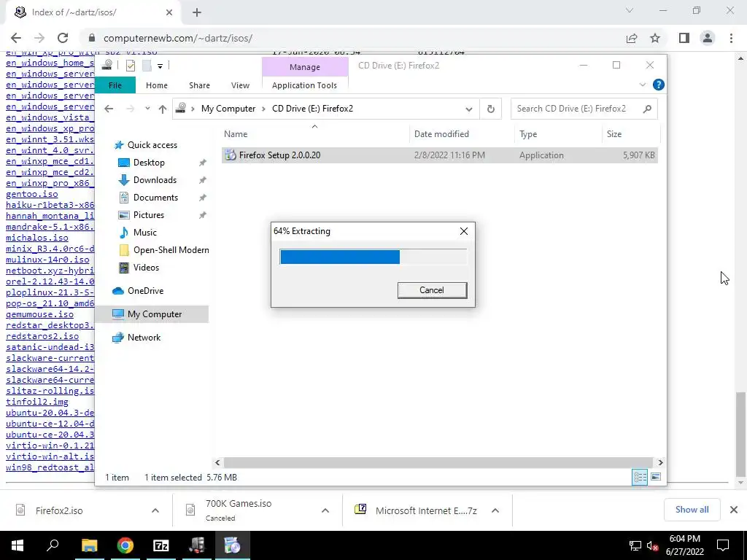Click the Properties quick access toolbar icon
The height and width of the screenshot is (560, 747).
tap(131, 66)
